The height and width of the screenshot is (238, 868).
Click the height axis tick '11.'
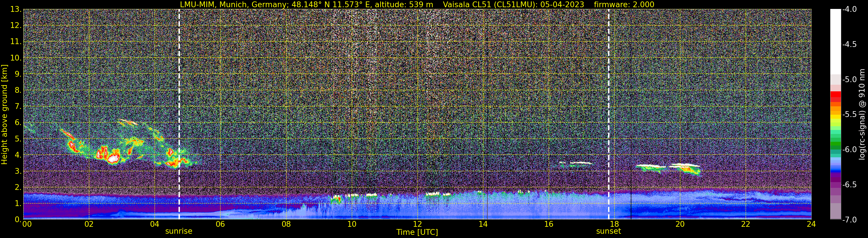(x=16, y=42)
